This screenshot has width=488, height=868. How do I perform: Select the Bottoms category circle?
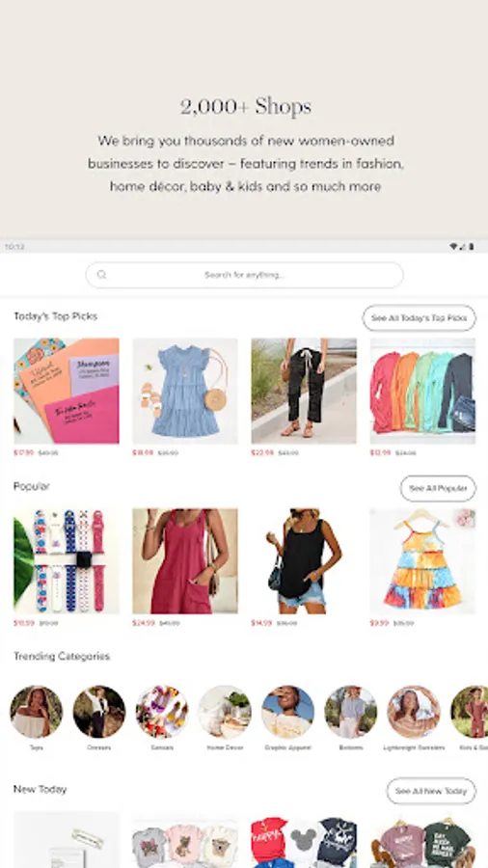click(x=351, y=712)
